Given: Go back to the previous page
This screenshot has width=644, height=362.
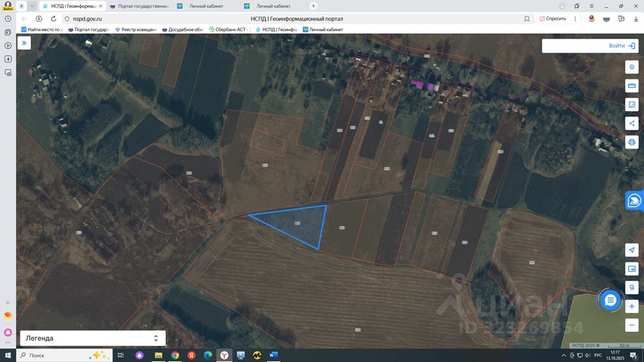Looking at the screenshot, I should [x=24, y=19].
